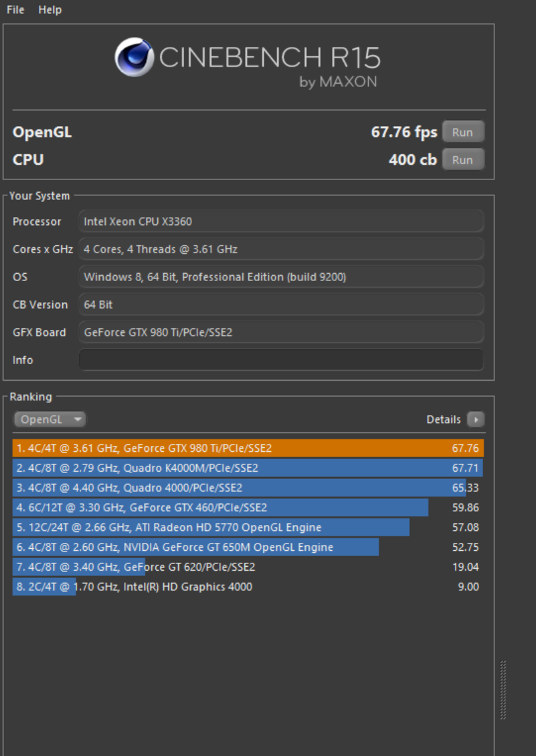Screen dimensions: 536x756
Task: Run the OpenGL benchmark
Action: (462, 132)
